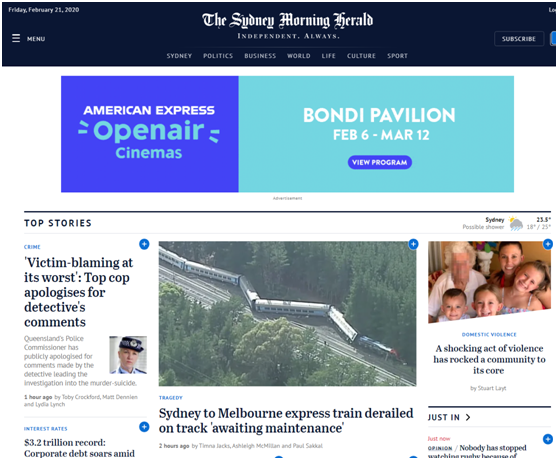This screenshot has width=558, height=460.
Task: Click View Program in the Openair ad
Action: pyautogui.click(x=380, y=162)
